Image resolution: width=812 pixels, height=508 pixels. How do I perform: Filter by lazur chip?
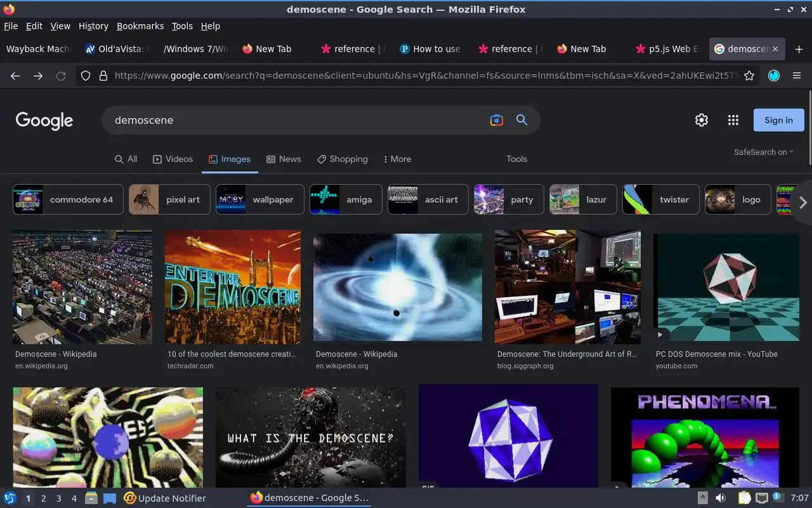click(x=583, y=199)
